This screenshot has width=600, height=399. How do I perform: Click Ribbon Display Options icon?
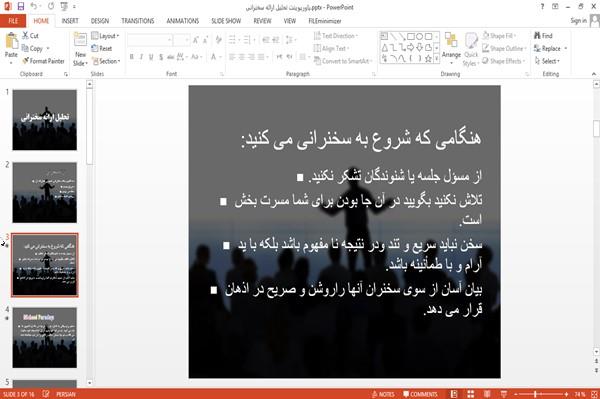(555, 7)
